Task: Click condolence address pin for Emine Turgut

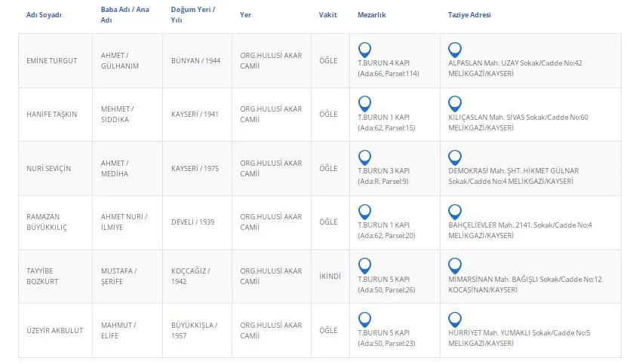Action: pyautogui.click(x=454, y=50)
